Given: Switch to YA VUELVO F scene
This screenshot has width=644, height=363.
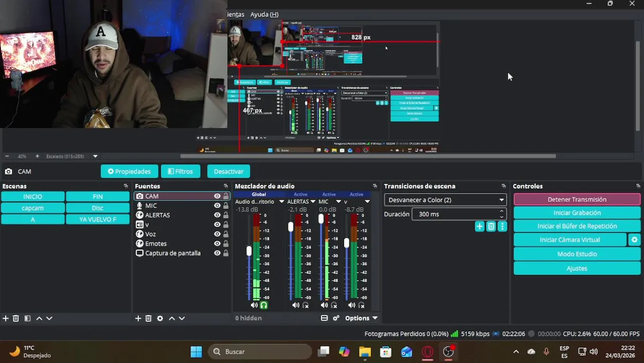Looking at the screenshot, I should pyautogui.click(x=98, y=219).
